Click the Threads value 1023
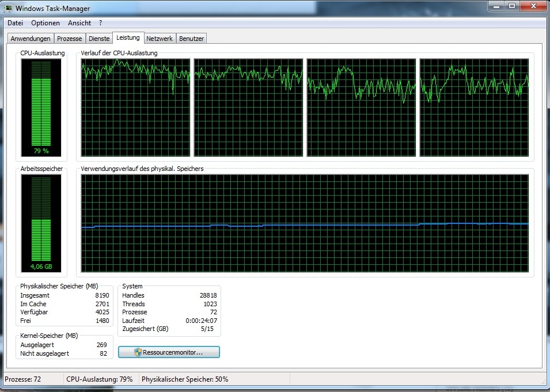This screenshot has height=392, width=550. (210, 304)
